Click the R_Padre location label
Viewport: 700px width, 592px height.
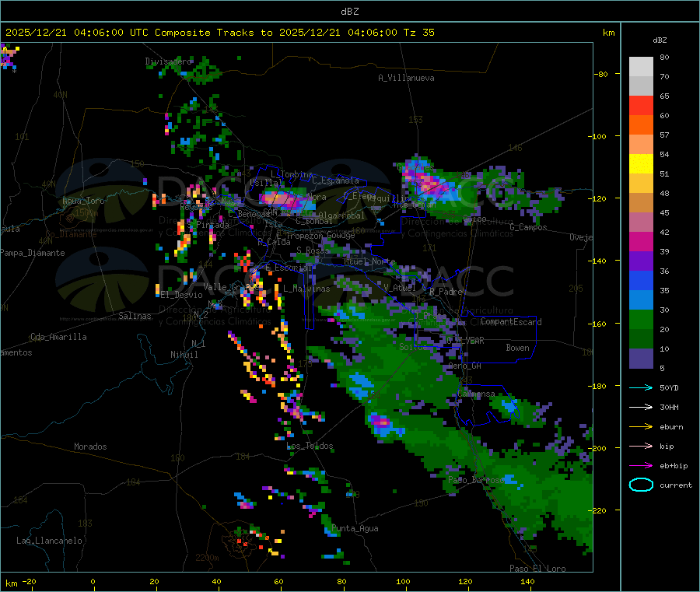(x=446, y=292)
